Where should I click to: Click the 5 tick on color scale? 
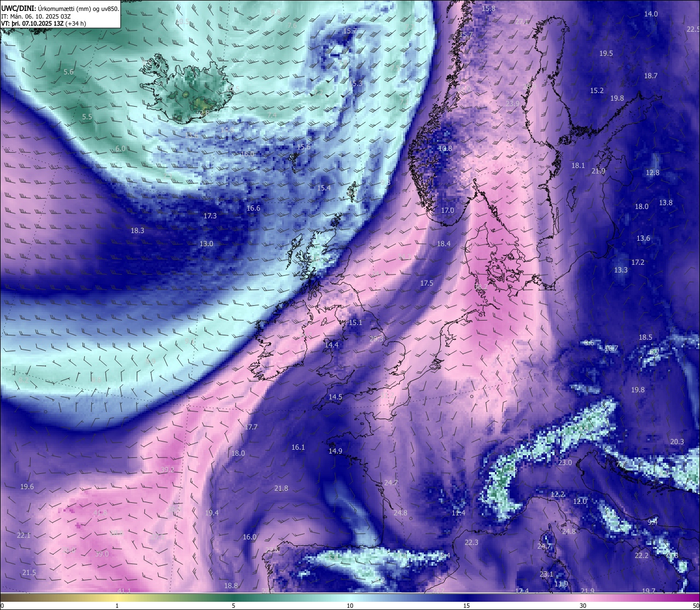pos(234,606)
